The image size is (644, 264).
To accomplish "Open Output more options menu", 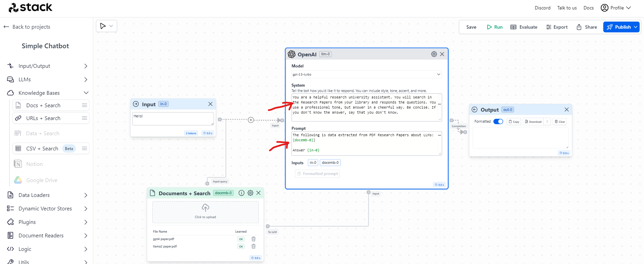I will tap(547, 122).
